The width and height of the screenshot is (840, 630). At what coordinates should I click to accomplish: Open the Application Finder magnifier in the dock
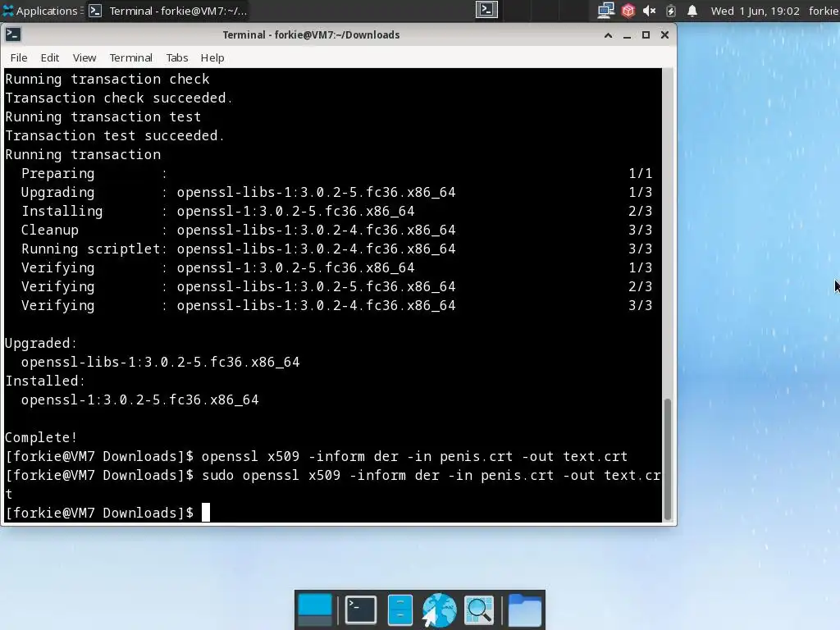(479, 610)
